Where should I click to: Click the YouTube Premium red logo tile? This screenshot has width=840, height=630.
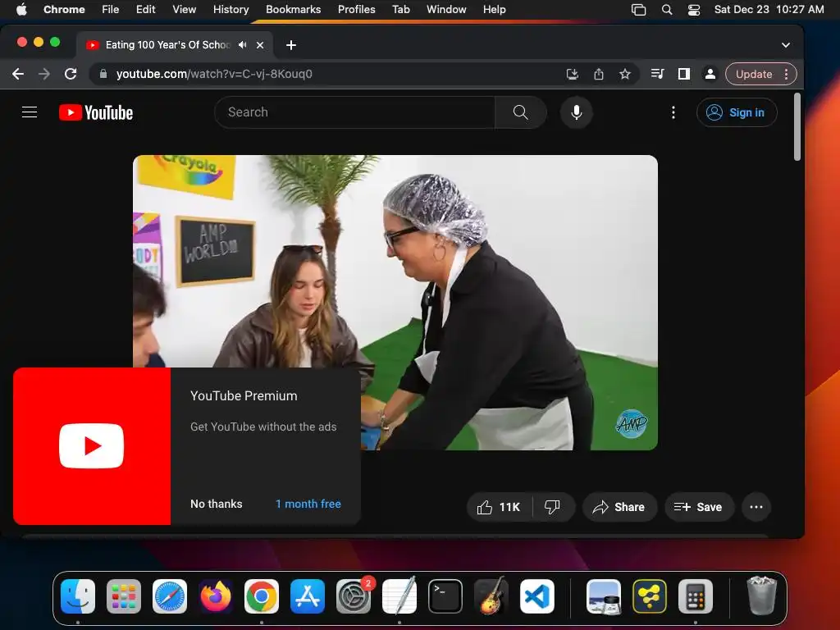pyautogui.click(x=92, y=445)
